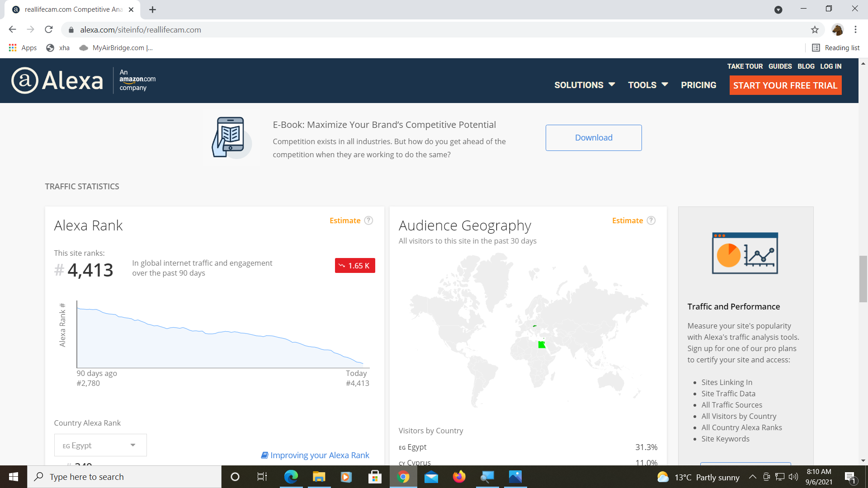
Task: Open Microsoft Edge from the taskbar
Action: (x=291, y=477)
